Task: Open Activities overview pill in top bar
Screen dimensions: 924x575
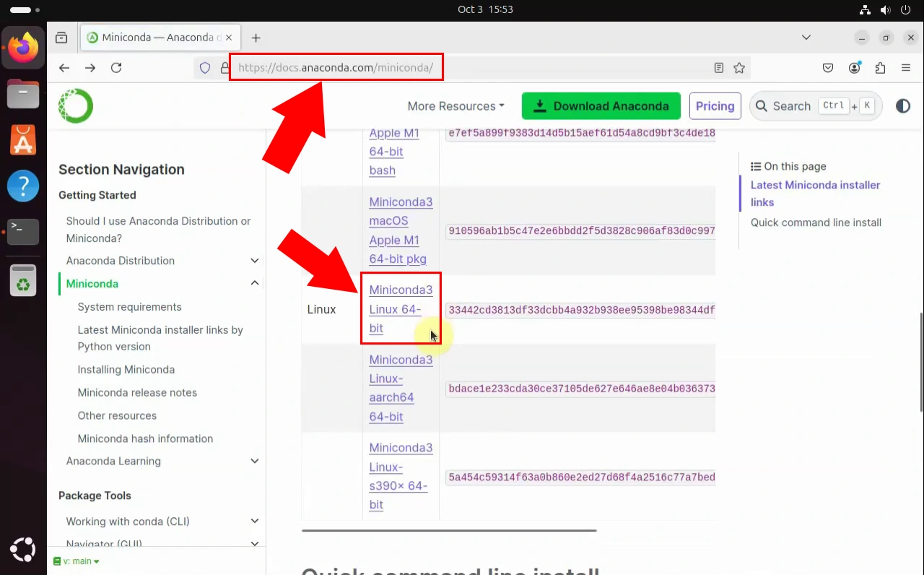Action: click(25, 10)
